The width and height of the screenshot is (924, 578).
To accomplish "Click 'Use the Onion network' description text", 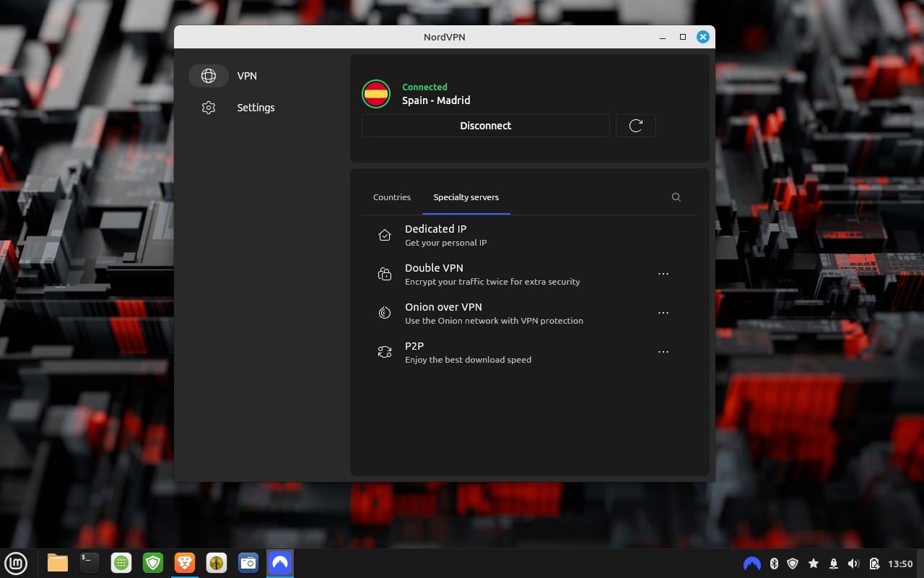I will pos(494,321).
